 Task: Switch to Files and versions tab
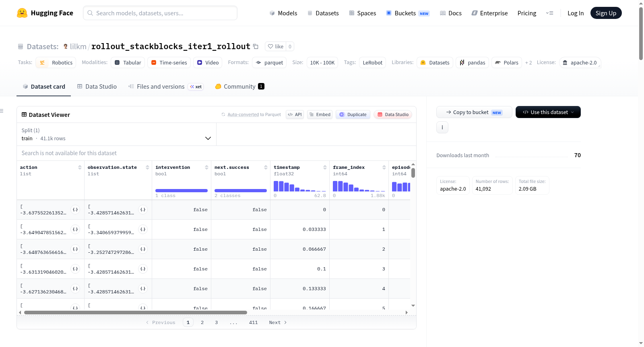[x=165, y=86]
